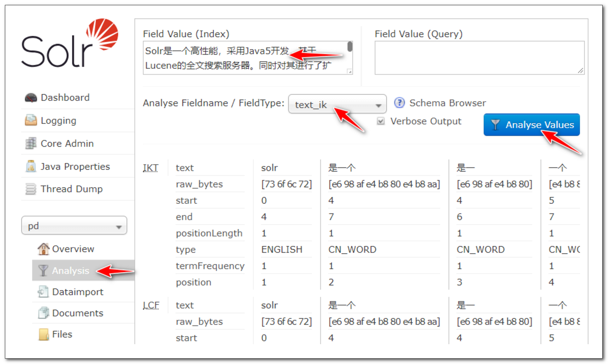Open Thread Dump menu label

point(72,189)
